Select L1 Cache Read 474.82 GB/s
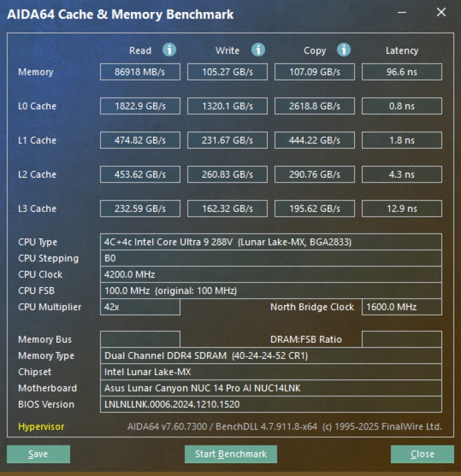 click(140, 140)
